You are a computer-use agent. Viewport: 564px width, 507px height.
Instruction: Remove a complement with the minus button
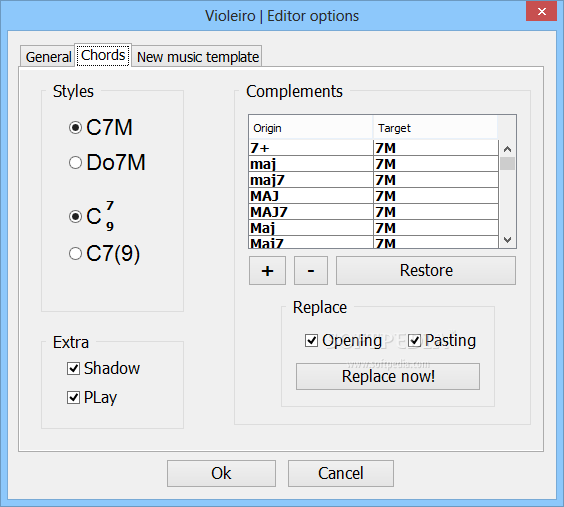[x=311, y=270]
